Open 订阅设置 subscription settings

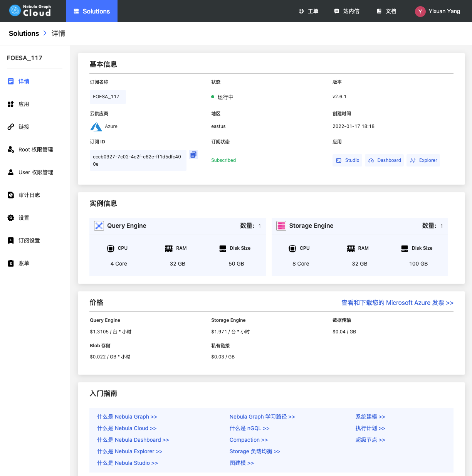(29, 241)
